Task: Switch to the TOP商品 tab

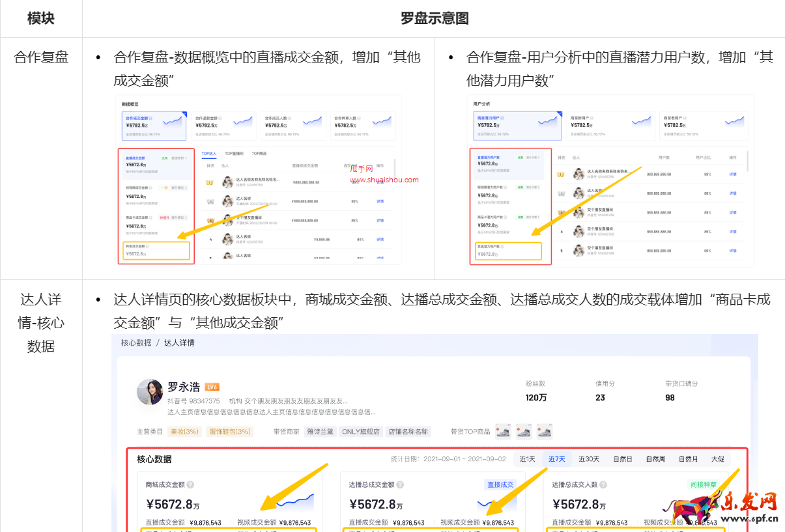Action: point(259,154)
